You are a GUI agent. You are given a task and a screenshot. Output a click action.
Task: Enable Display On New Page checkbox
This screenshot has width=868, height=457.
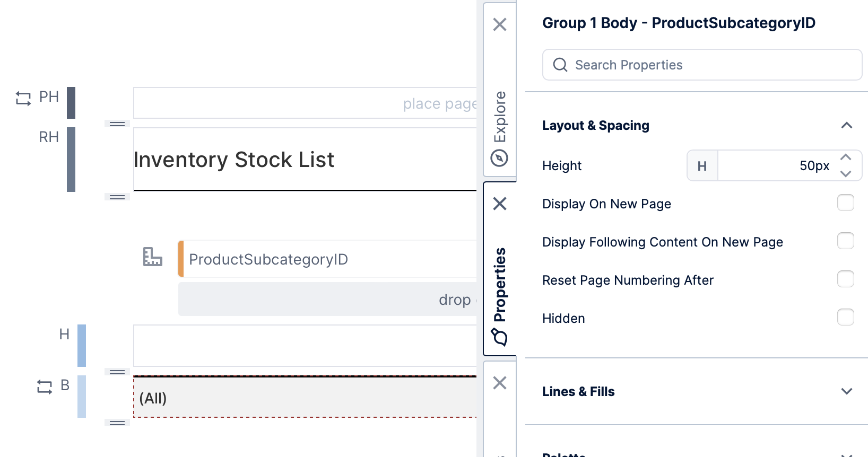(x=845, y=203)
